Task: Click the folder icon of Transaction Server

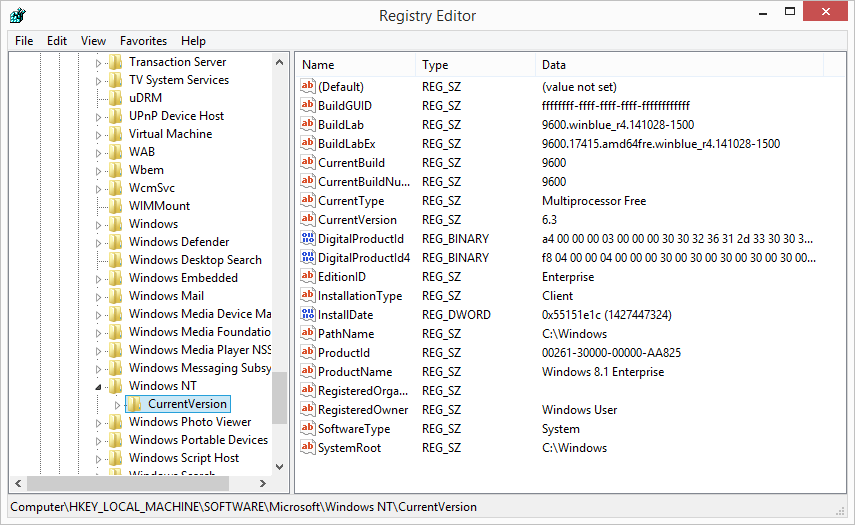Action: click(x=115, y=62)
